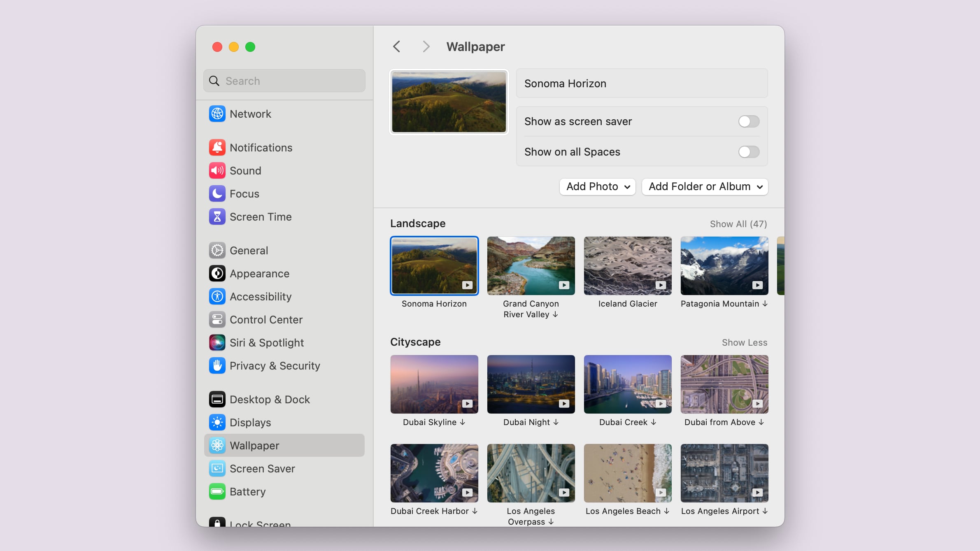The width and height of the screenshot is (980, 551).
Task: Select Los Angeles Airport wallpaper
Action: [x=724, y=472]
